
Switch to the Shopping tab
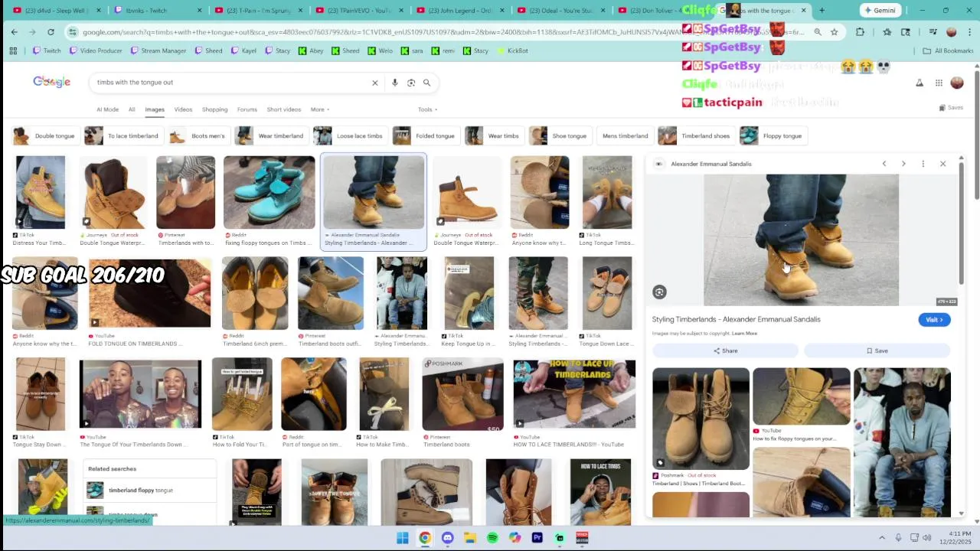click(x=214, y=109)
